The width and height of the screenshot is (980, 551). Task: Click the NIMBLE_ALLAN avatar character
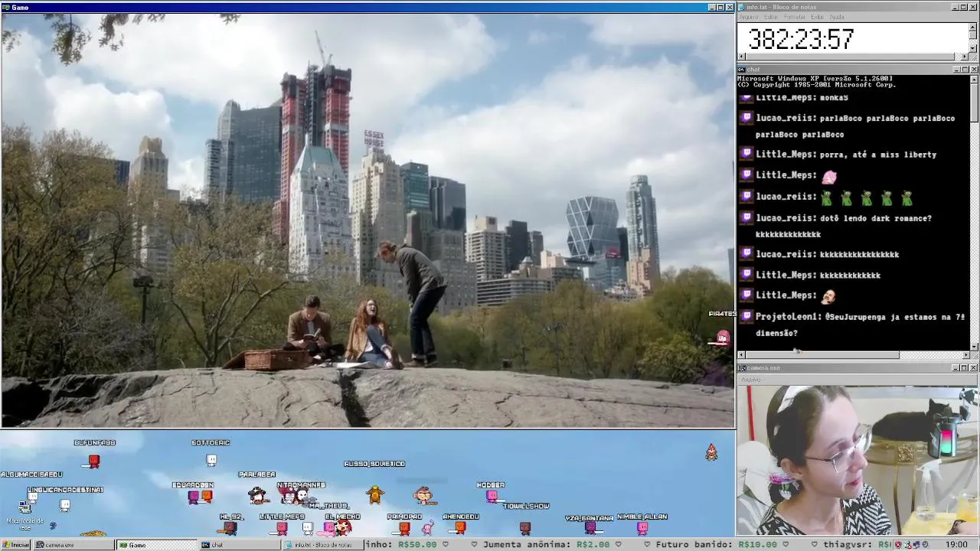coord(642,527)
